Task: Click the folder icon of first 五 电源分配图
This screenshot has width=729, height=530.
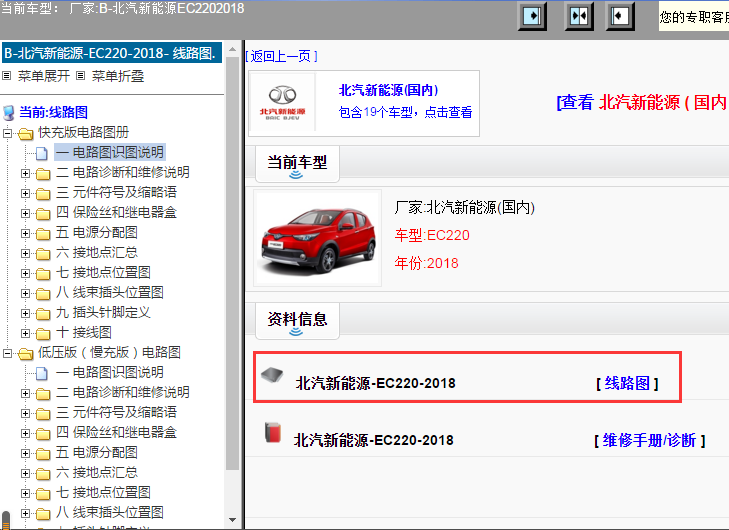Action: pyautogui.click(x=43, y=233)
